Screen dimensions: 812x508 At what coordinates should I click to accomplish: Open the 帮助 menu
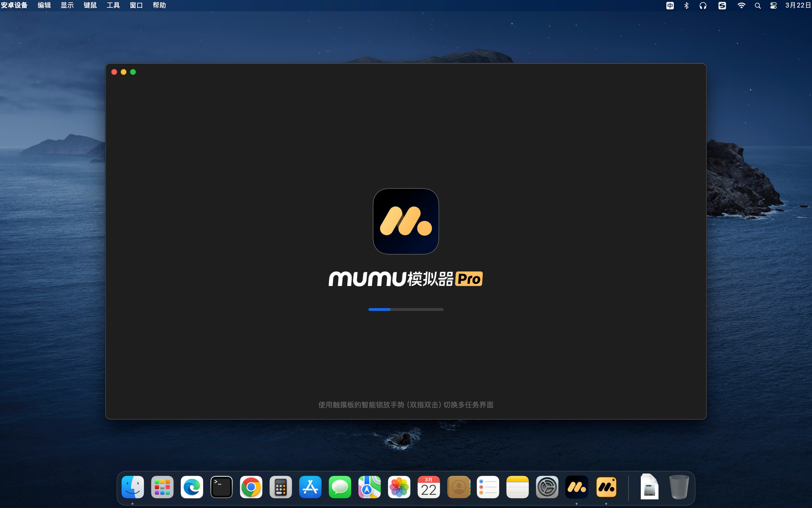[159, 5]
